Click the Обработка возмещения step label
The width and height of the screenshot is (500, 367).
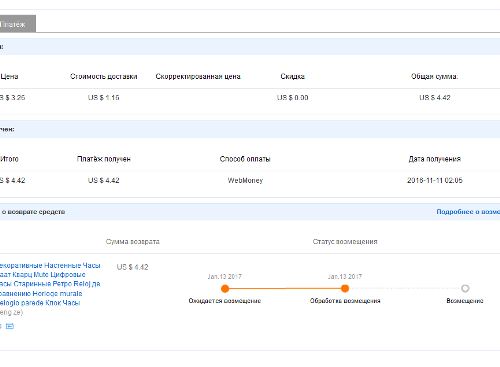345,301
